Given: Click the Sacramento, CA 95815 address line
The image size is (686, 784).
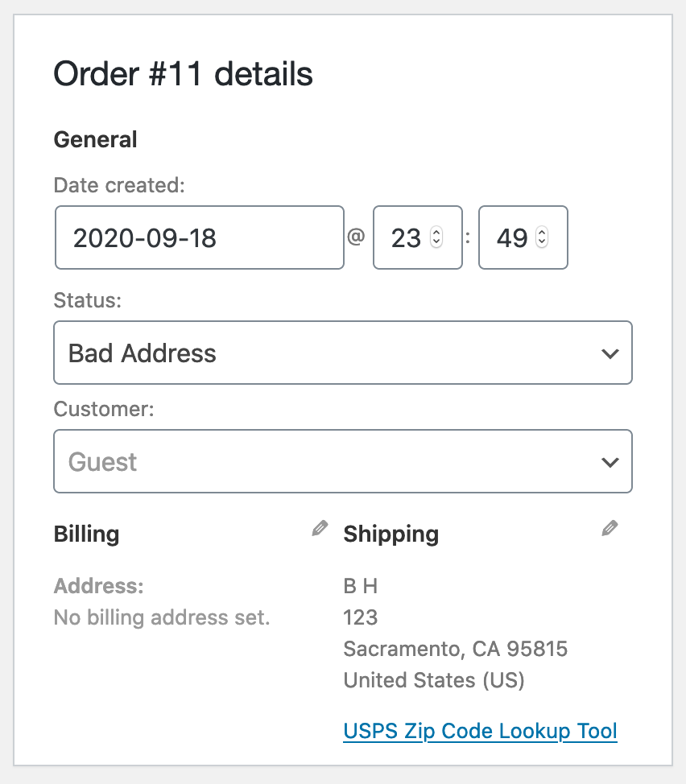Looking at the screenshot, I should (x=455, y=649).
